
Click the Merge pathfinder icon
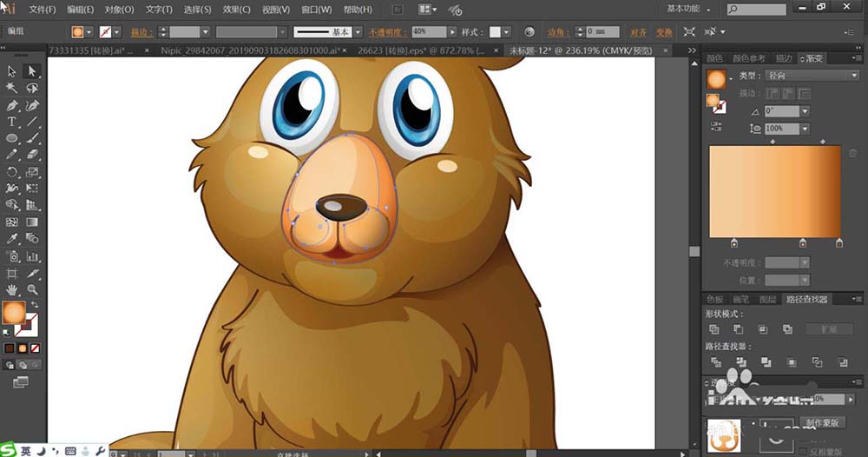click(x=766, y=362)
